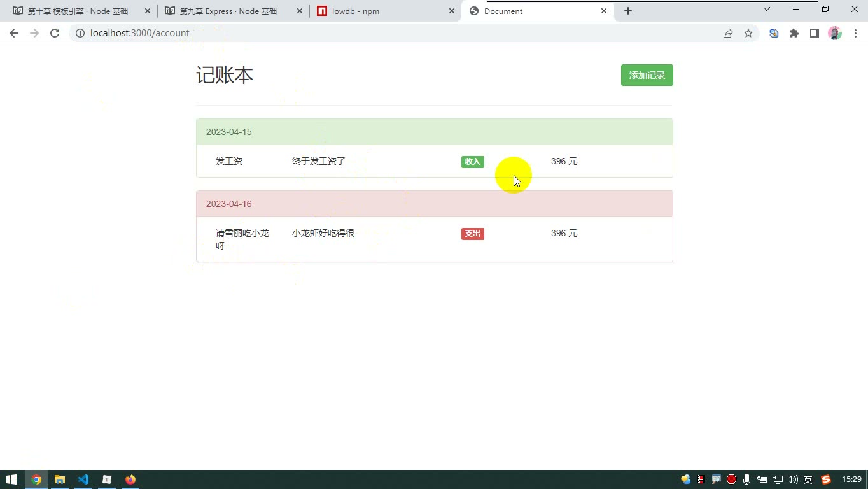
Task: Click the red 支出 label
Action: 472,234
